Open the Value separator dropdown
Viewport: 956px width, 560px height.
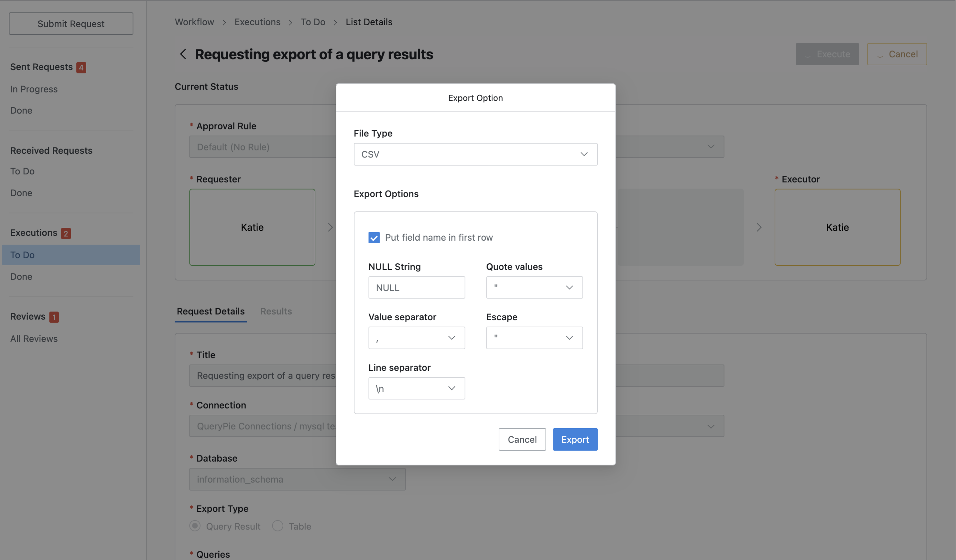[x=416, y=338]
